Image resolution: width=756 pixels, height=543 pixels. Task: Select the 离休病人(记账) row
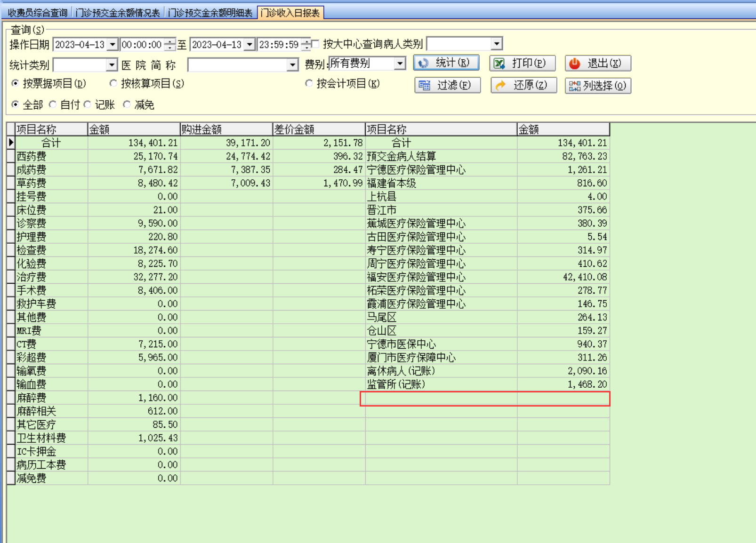point(488,371)
